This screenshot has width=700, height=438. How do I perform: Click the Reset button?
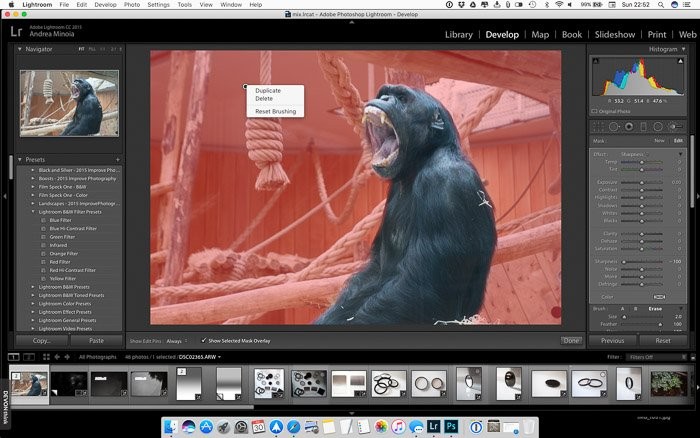(x=663, y=341)
